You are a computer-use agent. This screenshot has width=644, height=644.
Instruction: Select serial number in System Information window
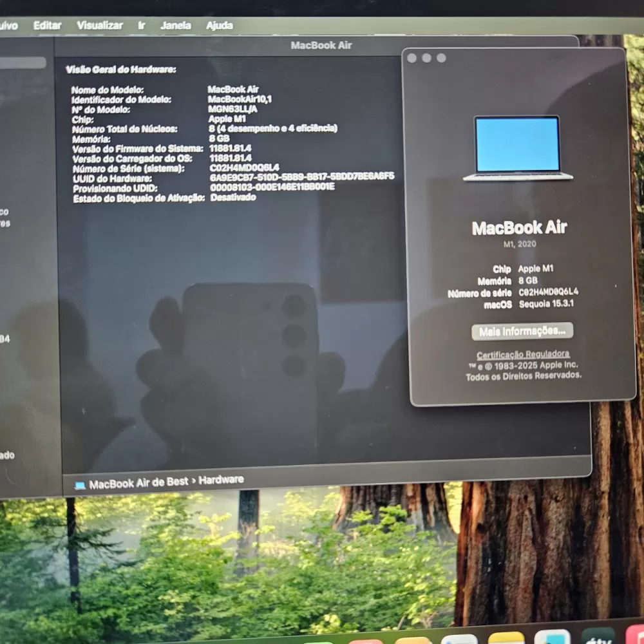[244, 167]
